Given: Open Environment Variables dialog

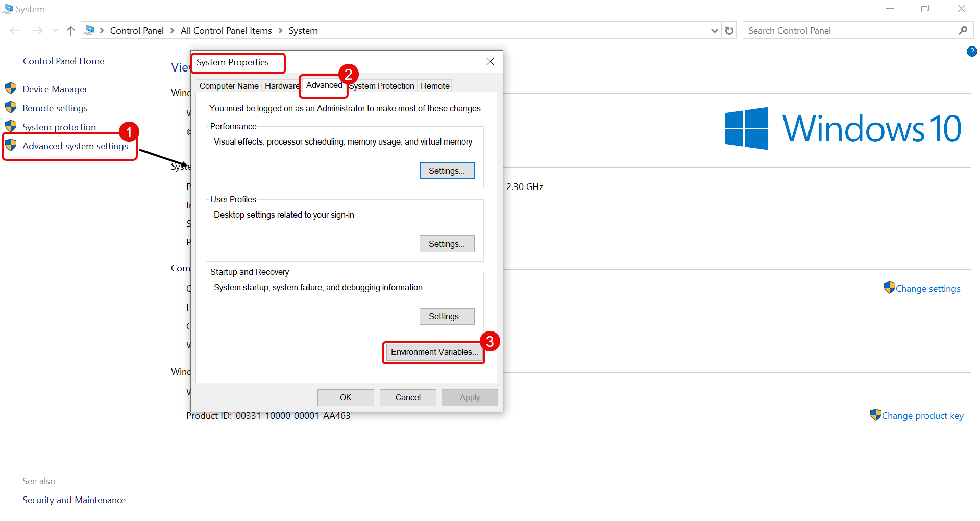Looking at the screenshot, I should [x=434, y=352].
